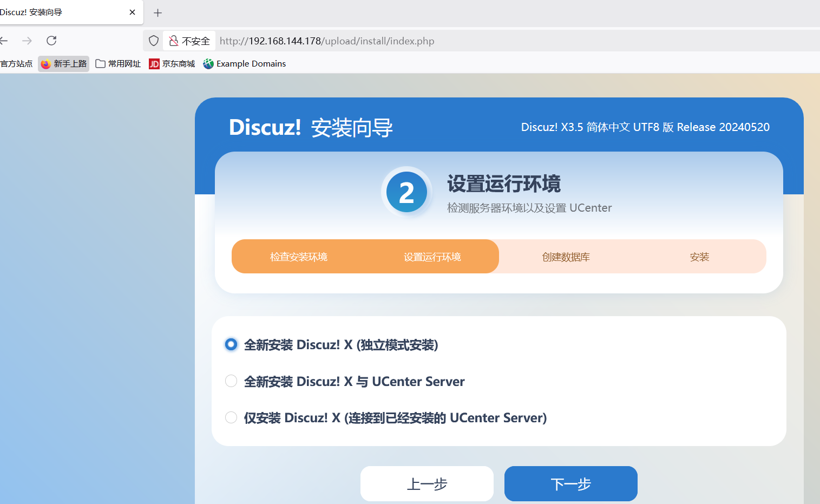820x504 pixels.
Task: Open the 新手上路 Firefox bookmark
Action: pyautogui.click(x=64, y=64)
